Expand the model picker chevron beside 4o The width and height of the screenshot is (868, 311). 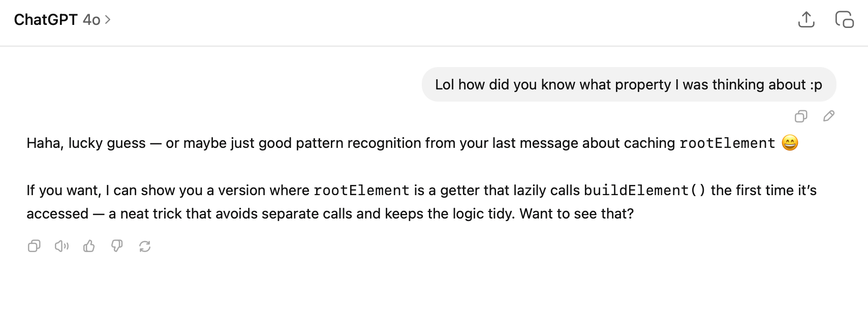point(108,20)
